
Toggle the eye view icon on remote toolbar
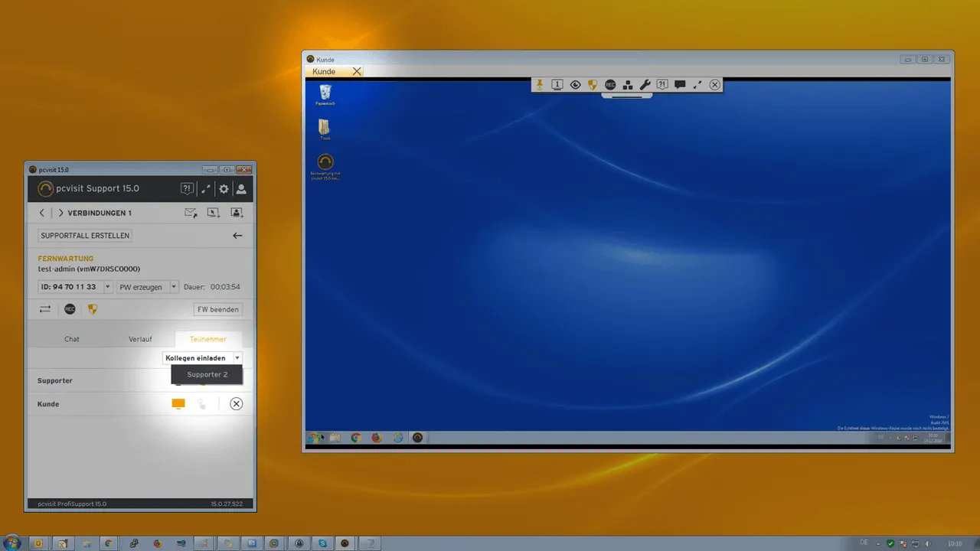coord(576,85)
